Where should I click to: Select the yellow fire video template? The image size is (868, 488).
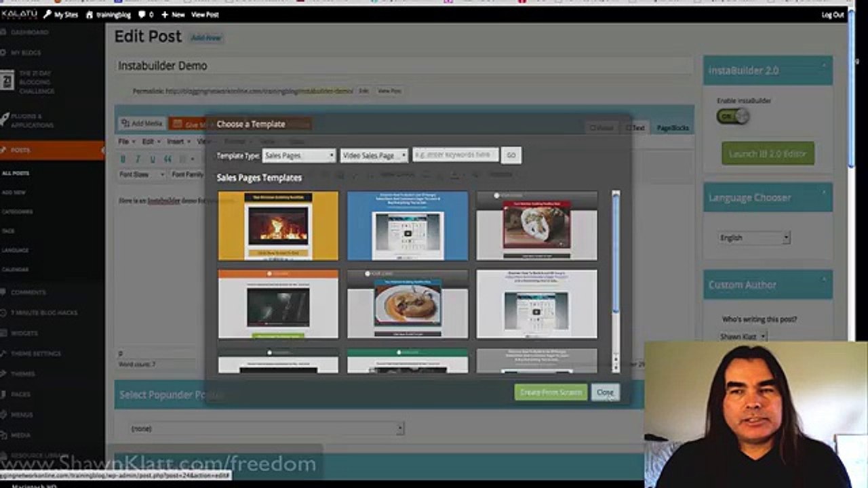point(278,226)
